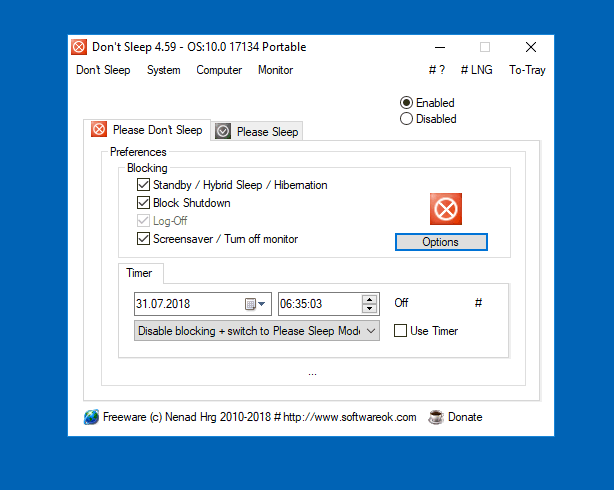614x490 pixels.
Task: Open the System menu
Action: coord(164,70)
